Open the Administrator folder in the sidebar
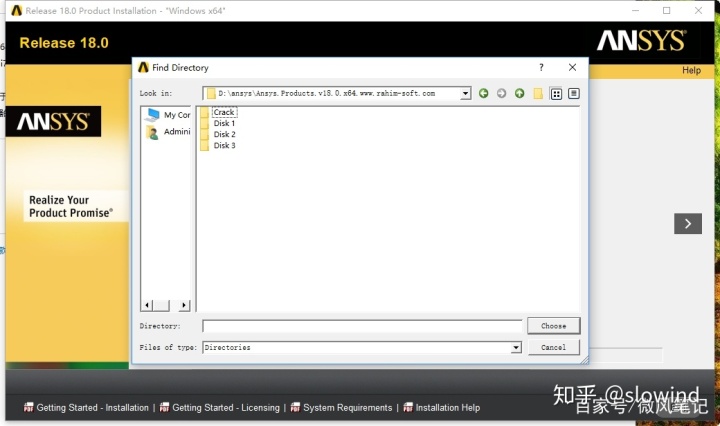This screenshot has height=426, width=720. click(x=167, y=132)
